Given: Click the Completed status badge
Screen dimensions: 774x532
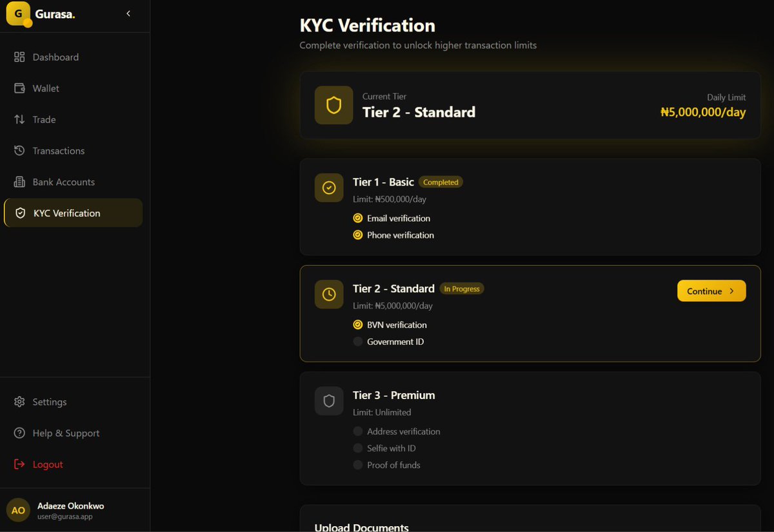Looking at the screenshot, I should click(x=441, y=182).
